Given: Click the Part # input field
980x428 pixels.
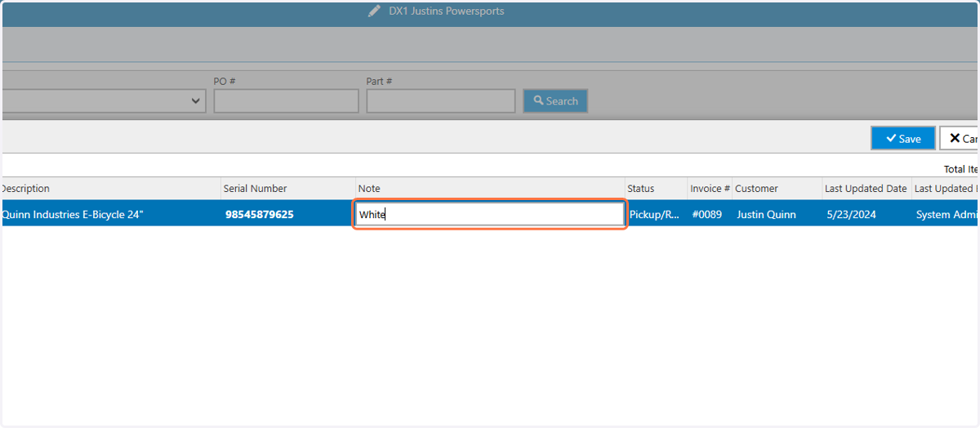Looking at the screenshot, I should [x=440, y=100].
